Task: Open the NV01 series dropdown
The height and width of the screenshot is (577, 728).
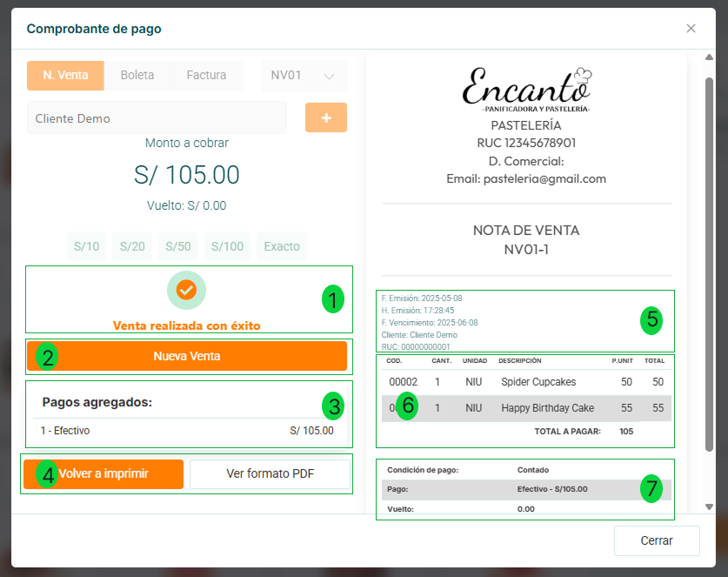Action: click(x=304, y=76)
